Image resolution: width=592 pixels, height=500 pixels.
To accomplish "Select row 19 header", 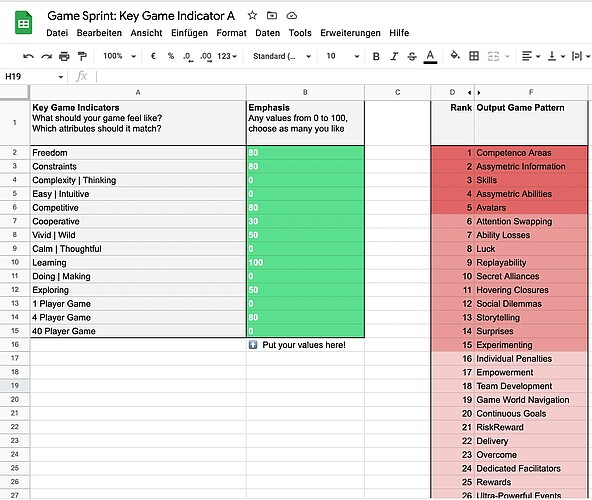I will click(x=15, y=386).
